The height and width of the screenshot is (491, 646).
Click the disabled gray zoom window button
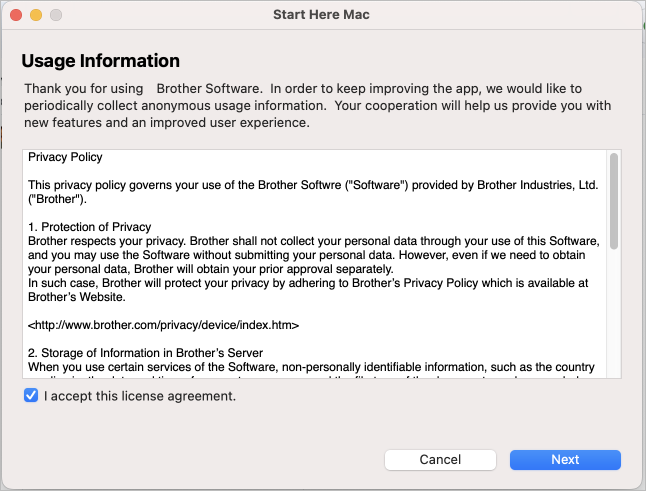pos(56,15)
